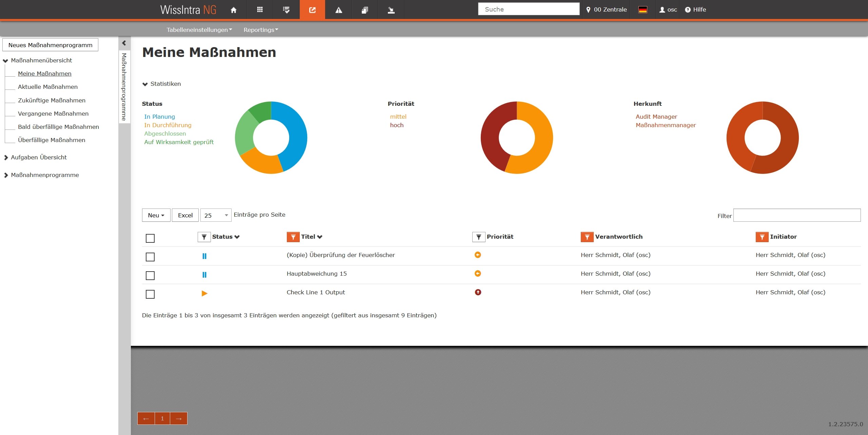The width and height of the screenshot is (868, 435).
Task: Click into the Filter text field
Action: [x=796, y=215]
